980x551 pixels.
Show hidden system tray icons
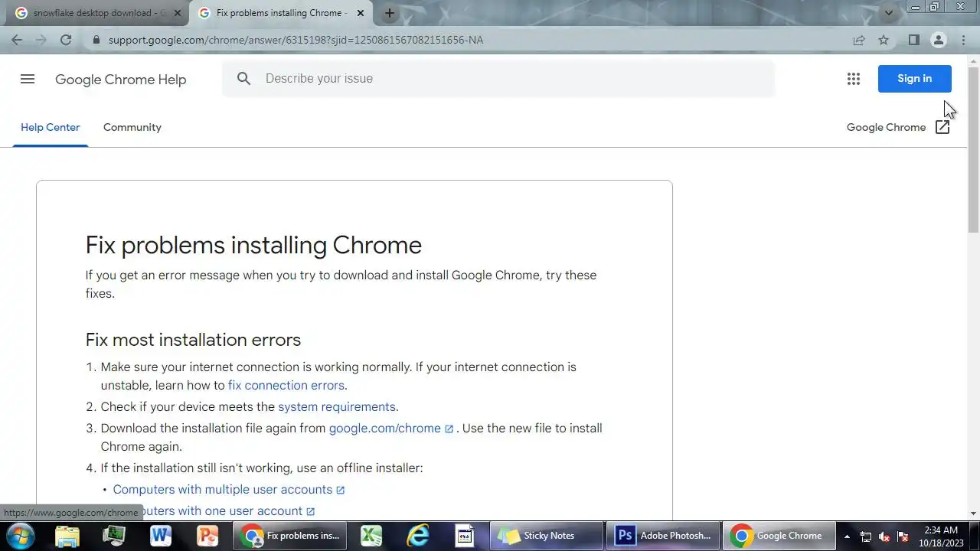pos(847,536)
